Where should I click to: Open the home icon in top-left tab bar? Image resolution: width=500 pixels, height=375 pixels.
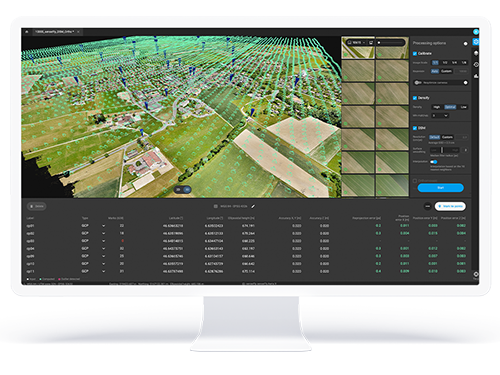(x=27, y=32)
